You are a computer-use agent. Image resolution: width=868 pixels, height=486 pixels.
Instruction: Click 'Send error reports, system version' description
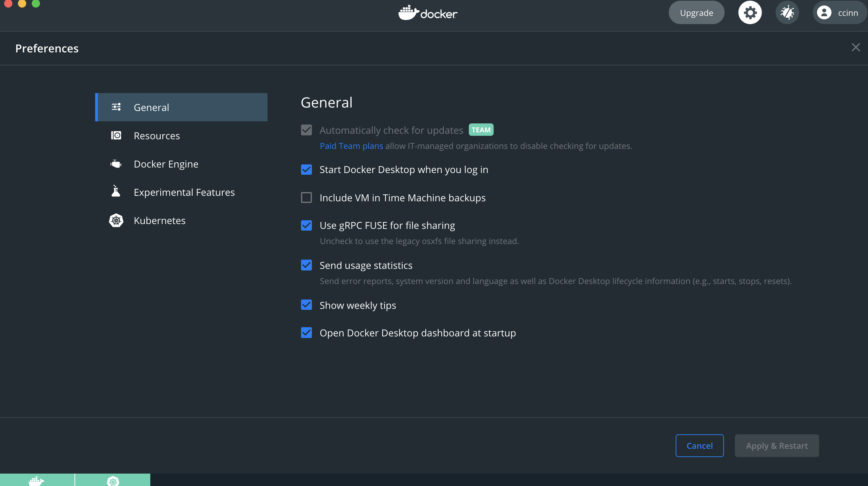pyautogui.click(x=556, y=281)
